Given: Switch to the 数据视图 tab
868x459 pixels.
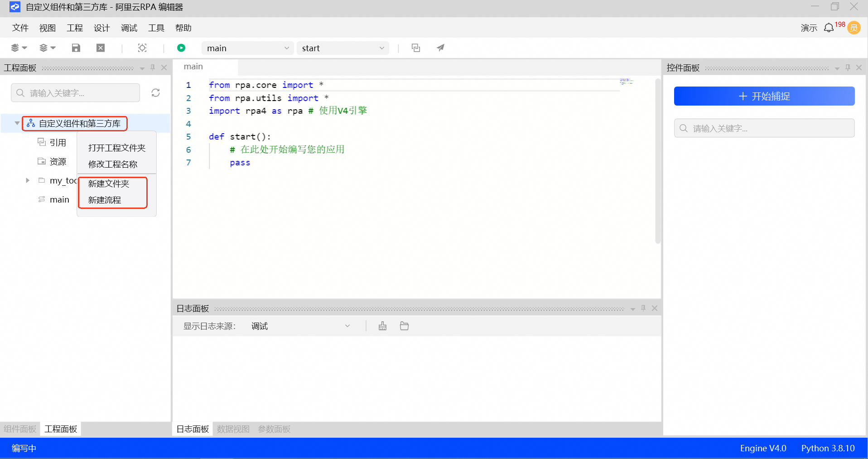Looking at the screenshot, I should pyautogui.click(x=233, y=429).
